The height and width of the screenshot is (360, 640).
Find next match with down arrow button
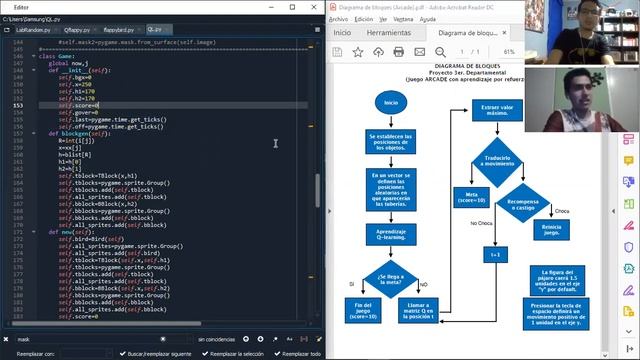(x=260, y=339)
